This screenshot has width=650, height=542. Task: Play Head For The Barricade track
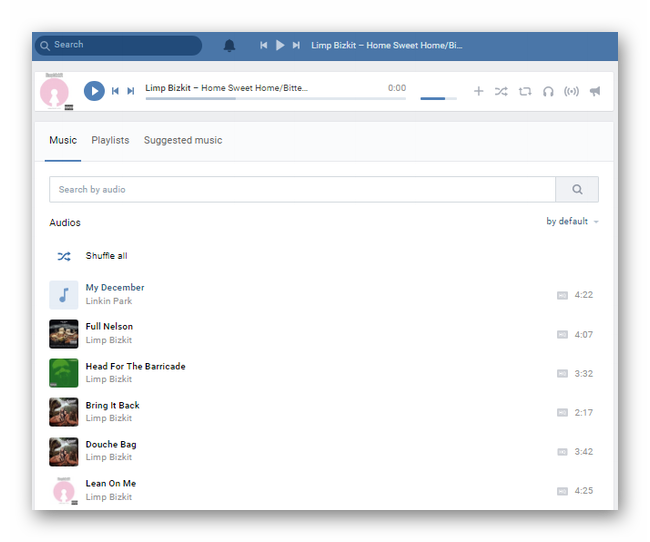click(x=136, y=366)
